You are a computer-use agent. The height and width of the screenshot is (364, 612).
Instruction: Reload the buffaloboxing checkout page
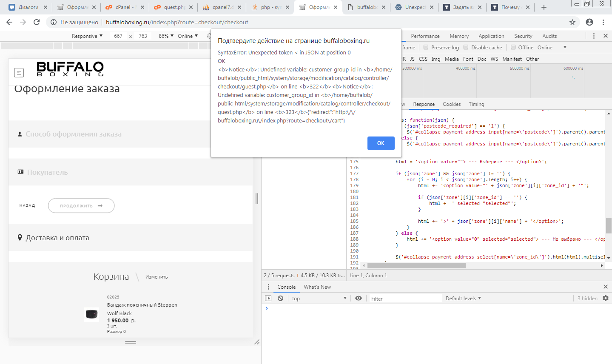point(37,22)
